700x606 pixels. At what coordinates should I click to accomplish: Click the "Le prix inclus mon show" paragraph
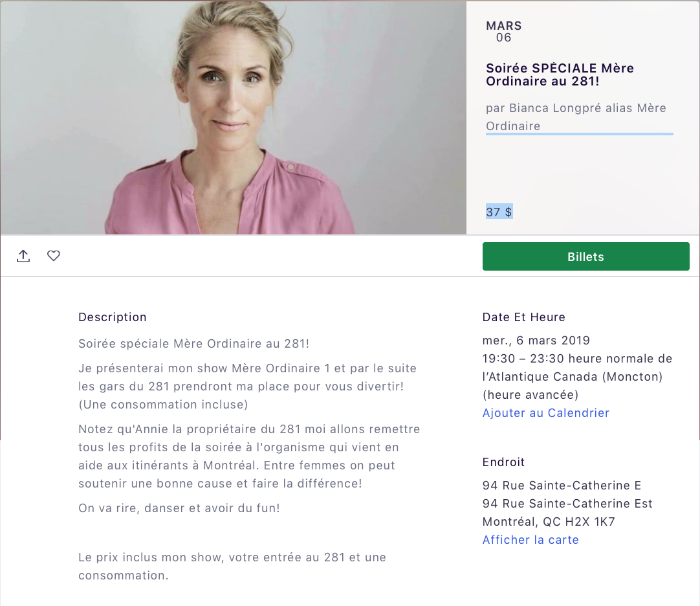coord(232,567)
